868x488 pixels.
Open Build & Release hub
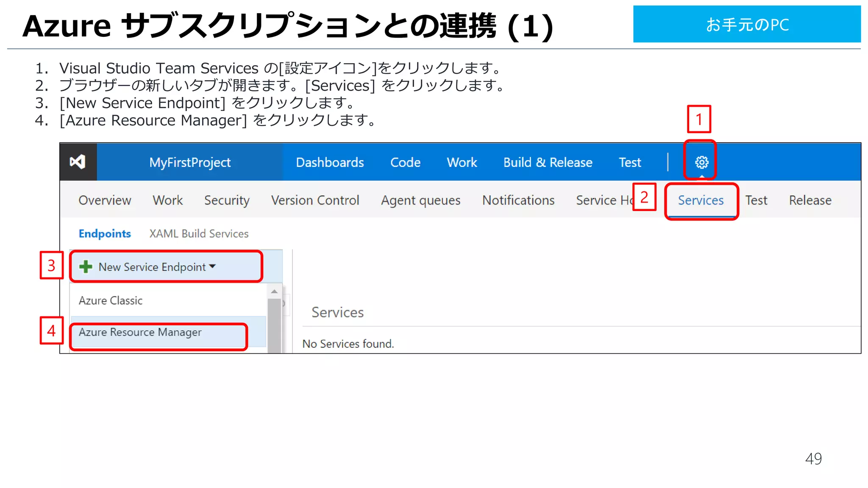548,162
